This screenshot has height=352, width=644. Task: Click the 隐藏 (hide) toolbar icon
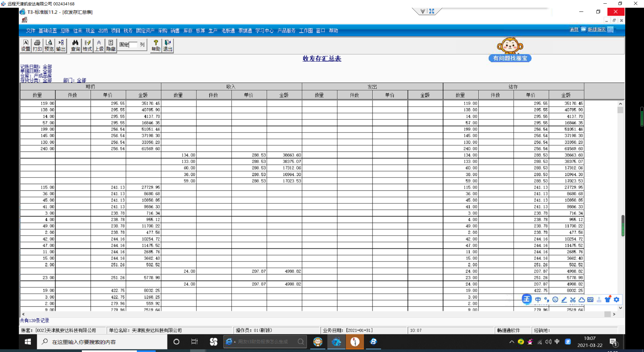111,45
